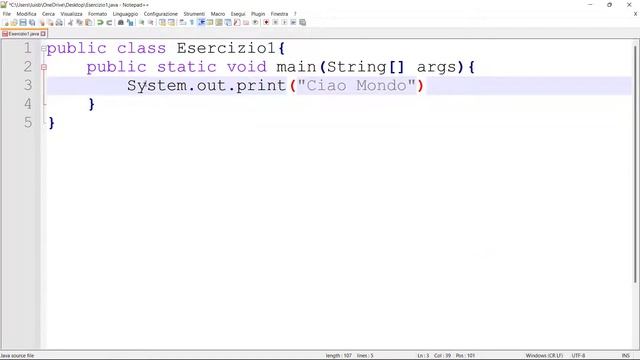Open the Esegui menu
Image resolution: width=640 pixels, height=360 pixels.
238,14
